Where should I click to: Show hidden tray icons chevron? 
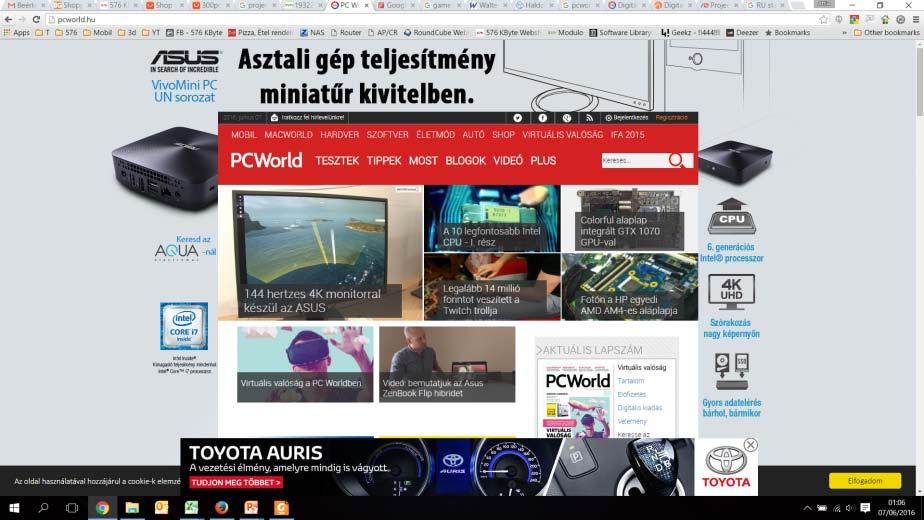pyautogui.click(x=807, y=508)
